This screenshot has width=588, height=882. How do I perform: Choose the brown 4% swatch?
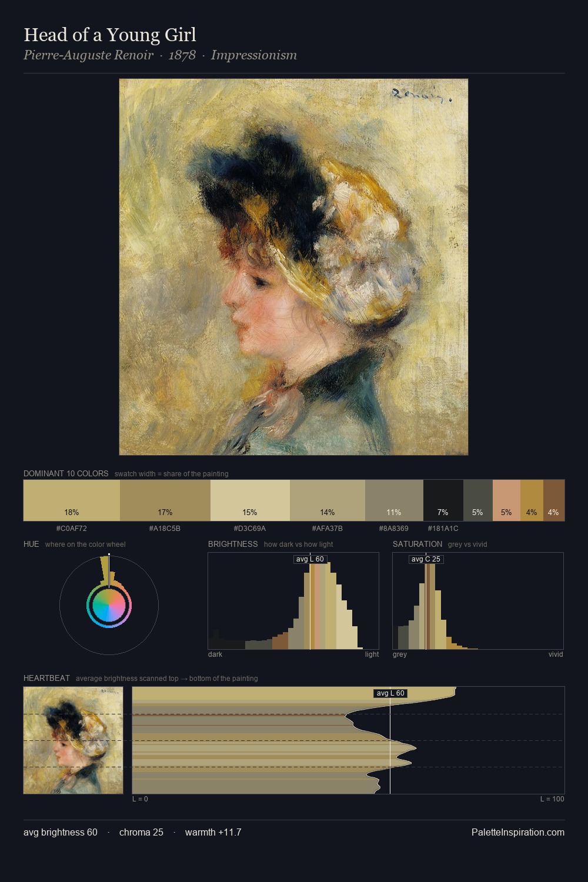coord(554,500)
